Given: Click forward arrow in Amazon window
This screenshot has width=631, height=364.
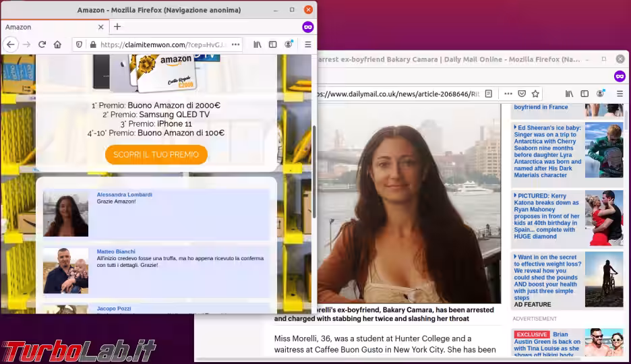Looking at the screenshot, I should click(26, 44).
